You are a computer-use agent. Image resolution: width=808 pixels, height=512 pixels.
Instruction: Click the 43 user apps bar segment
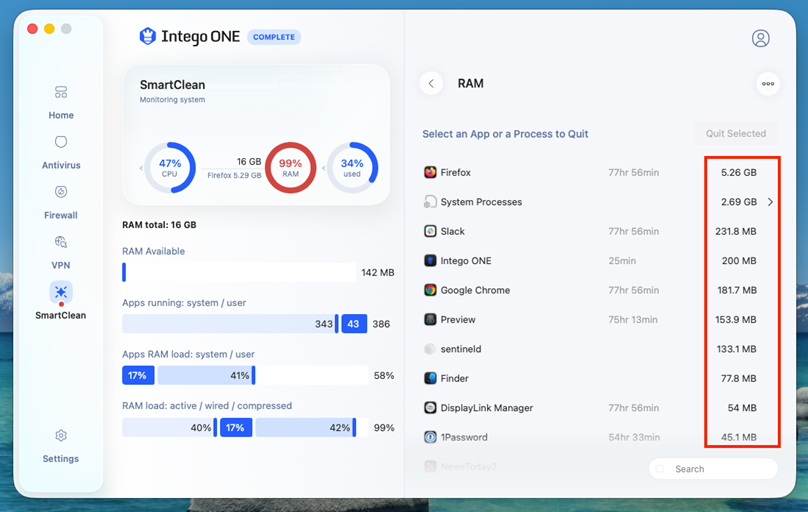pos(354,324)
